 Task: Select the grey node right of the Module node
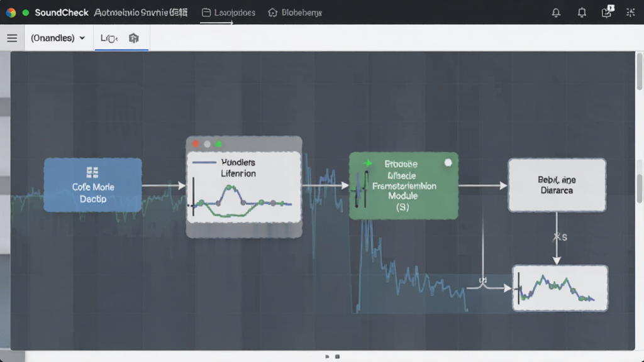557,185
